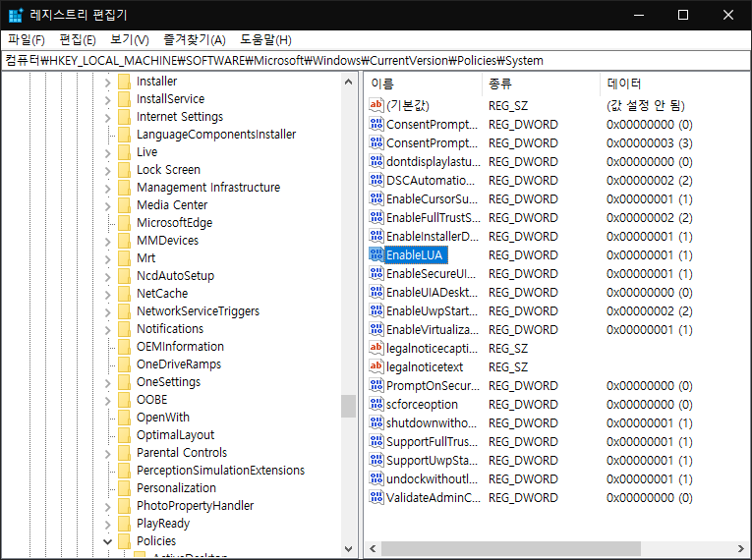Open the 보기(V) menu

point(130,40)
